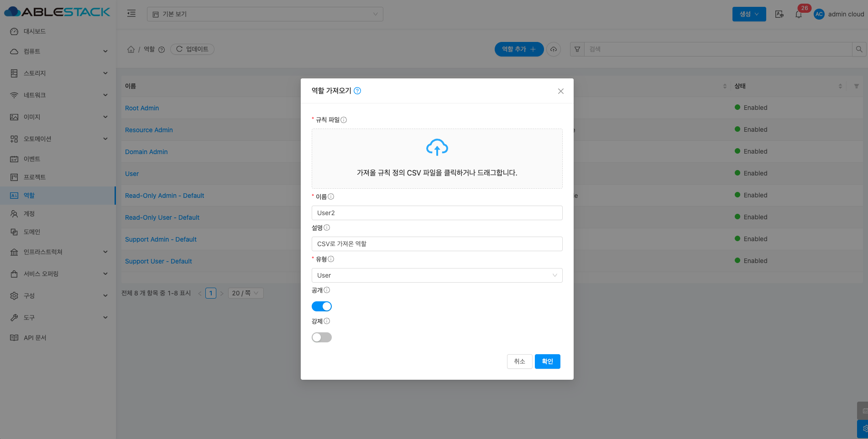Viewport: 868px width, 439px height.
Task: Open the 유형 dropdown showing User
Action: click(437, 275)
